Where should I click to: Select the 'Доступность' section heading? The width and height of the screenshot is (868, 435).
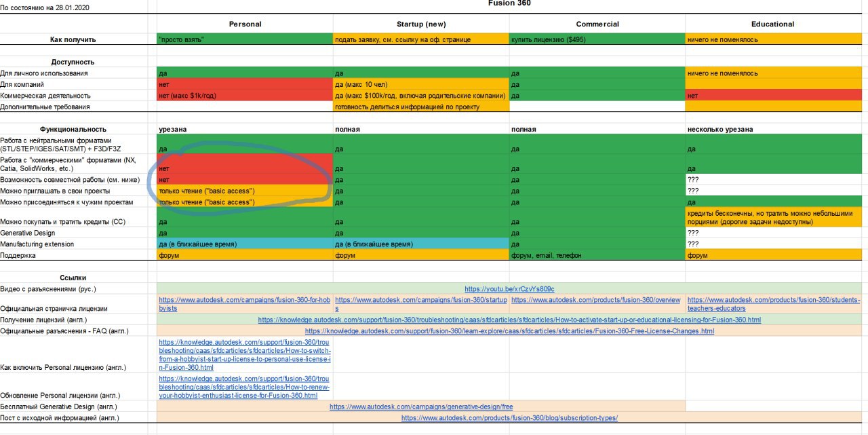pyautogui.click(x=73, y=62)
